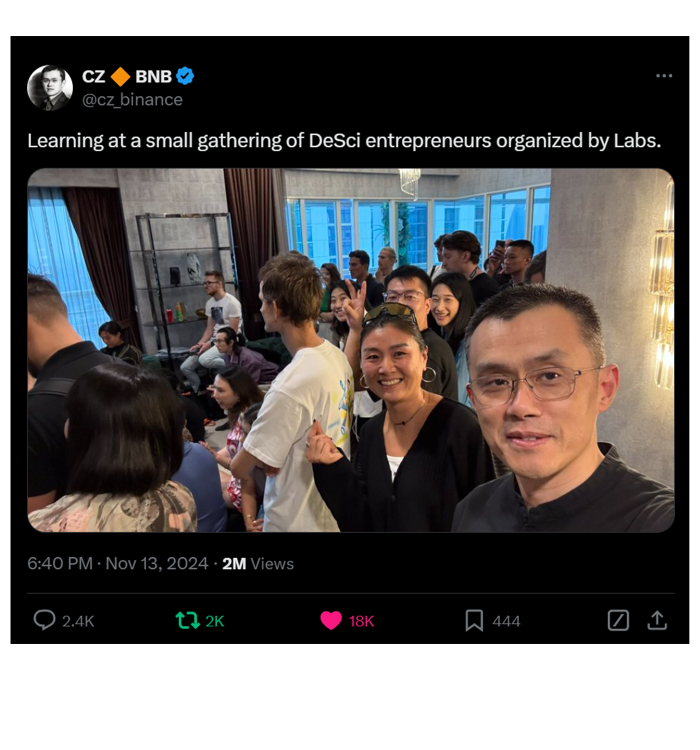Click the blue verified checkmark badge
700x750 pixels.
[x=185, y=76]
